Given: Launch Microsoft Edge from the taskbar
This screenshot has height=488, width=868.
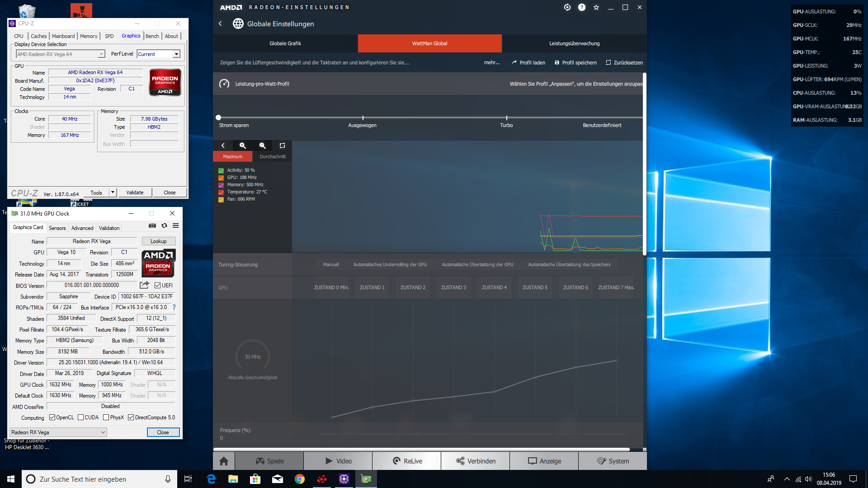Looking at the screenshot, I should click(211, 479).
